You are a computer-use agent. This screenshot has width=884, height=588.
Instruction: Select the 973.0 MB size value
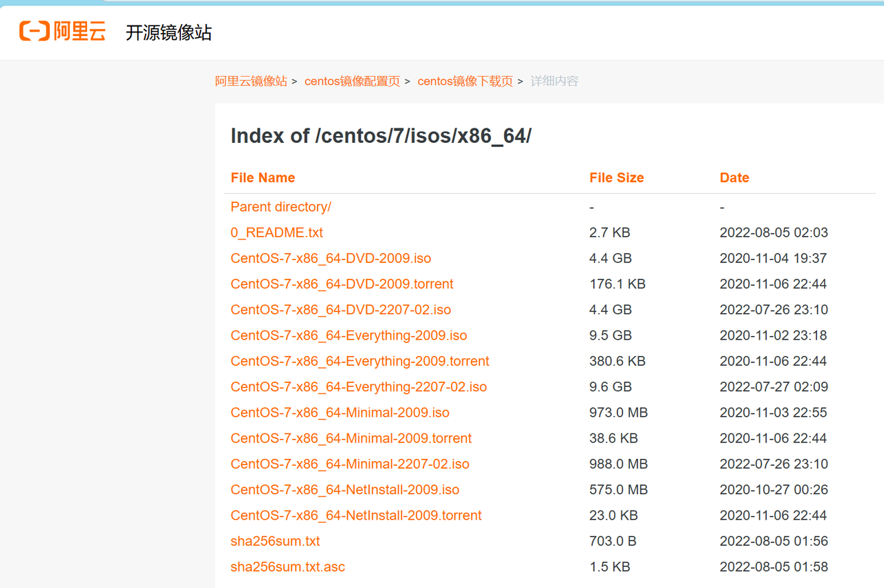pyautogui.click(x=619, y=413)
